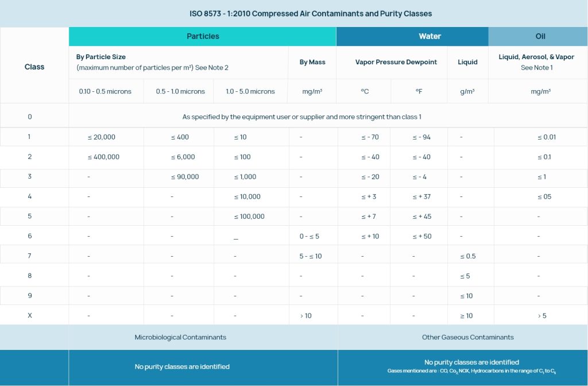588x386 pixels.
Task: Click the 0 - ≤ 5 mass cell
Action: [x=310, y=236]
